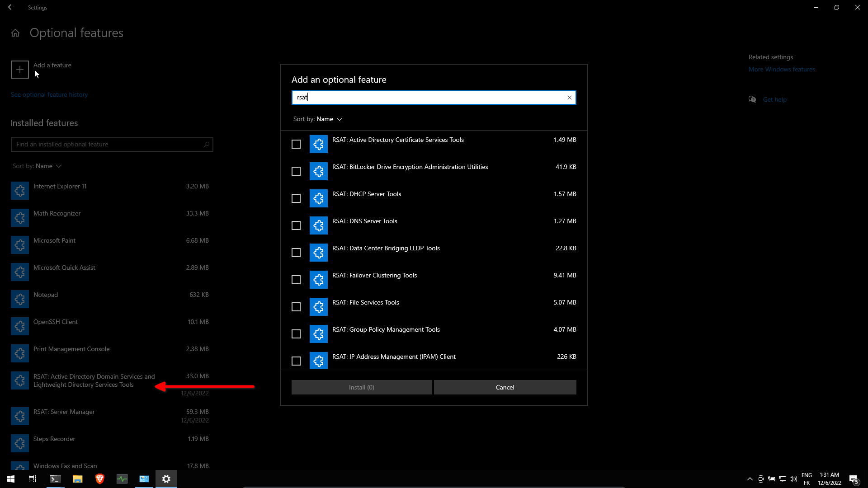Open File Explorer from the taskbar
Image resolution: width=868 pixels, height=488 pixels.
click(x=78, y=479)
